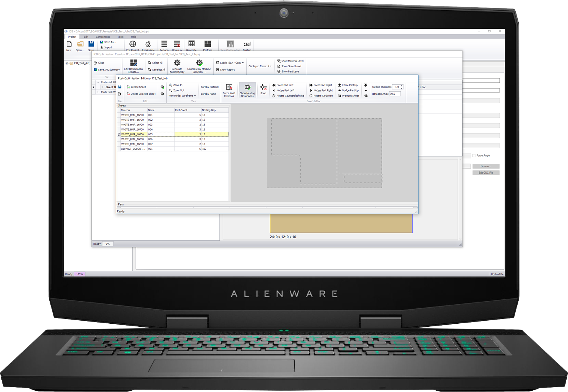The height and width of the screenshot is (392, 568).
Task: Open the Components ribbon tab
Action: 103,37
